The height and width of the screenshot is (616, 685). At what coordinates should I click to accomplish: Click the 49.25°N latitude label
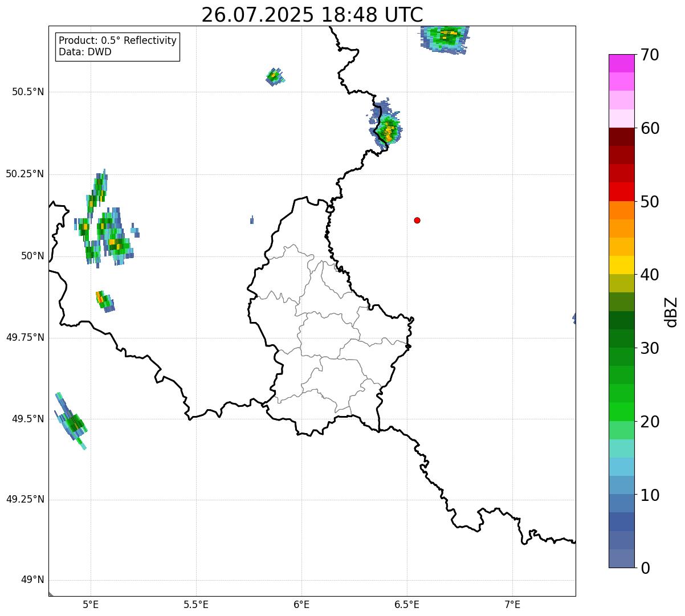click(25, 500)
